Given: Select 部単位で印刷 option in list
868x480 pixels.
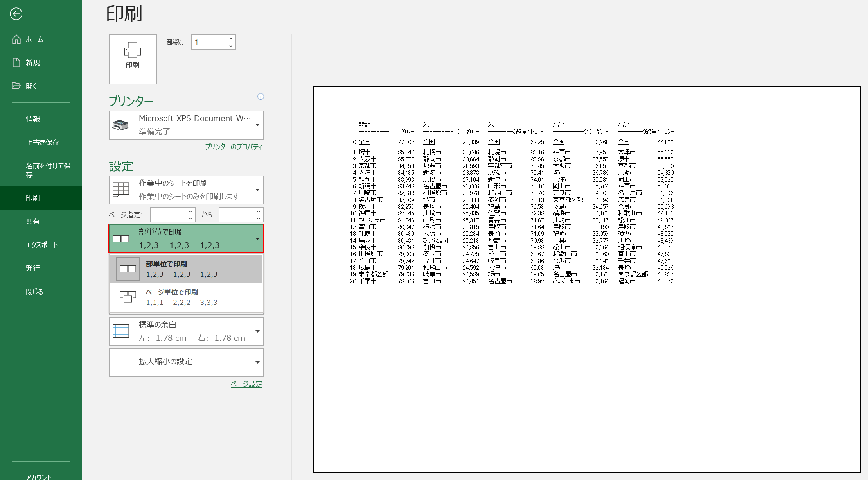Looking at the screenshot, I should tap(186, 269).
